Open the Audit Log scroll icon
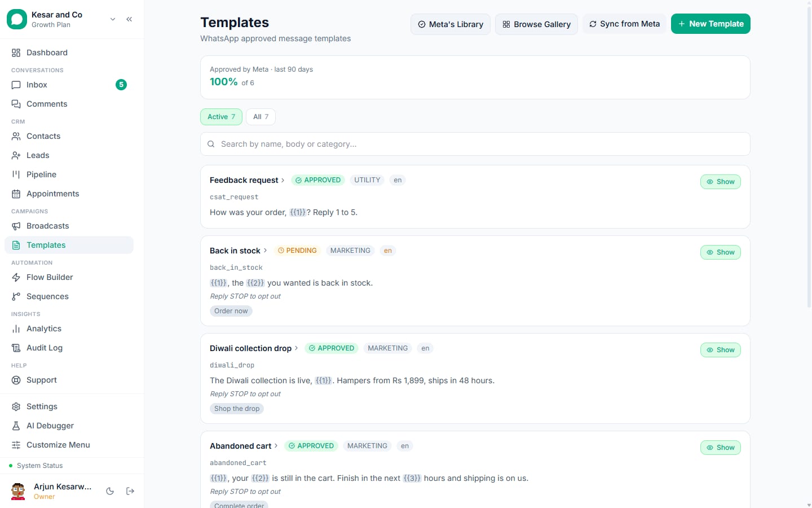Viewport: 812px width, 508px height. (16, 348)
